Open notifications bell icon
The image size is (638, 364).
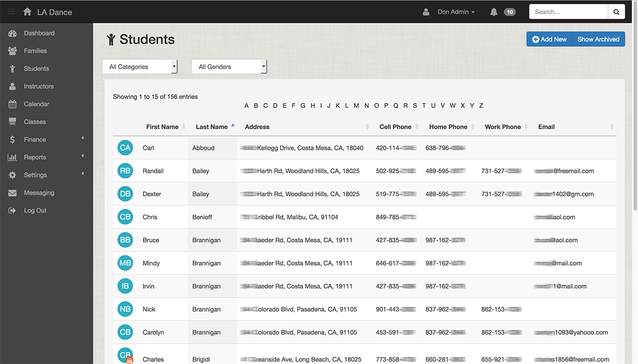[494, 12]
